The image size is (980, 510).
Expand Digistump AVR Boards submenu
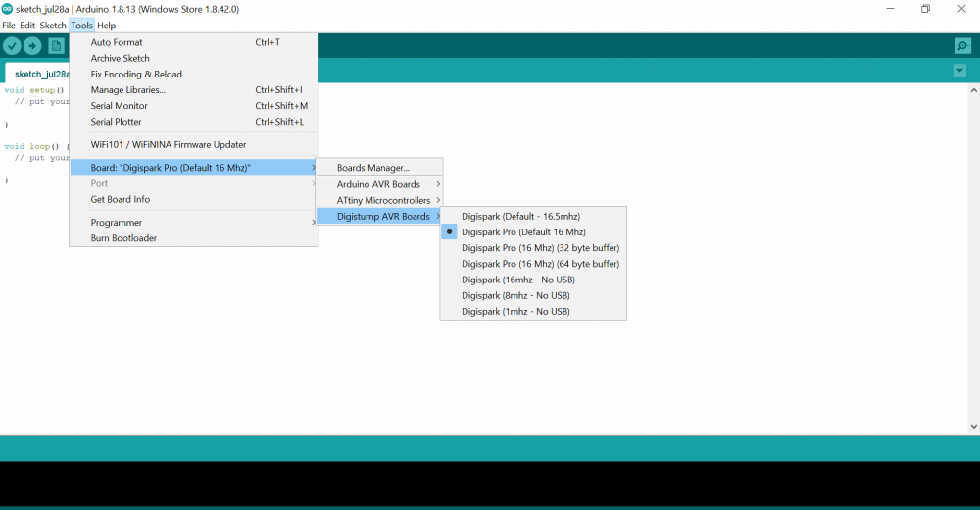[x=379, y=217]
